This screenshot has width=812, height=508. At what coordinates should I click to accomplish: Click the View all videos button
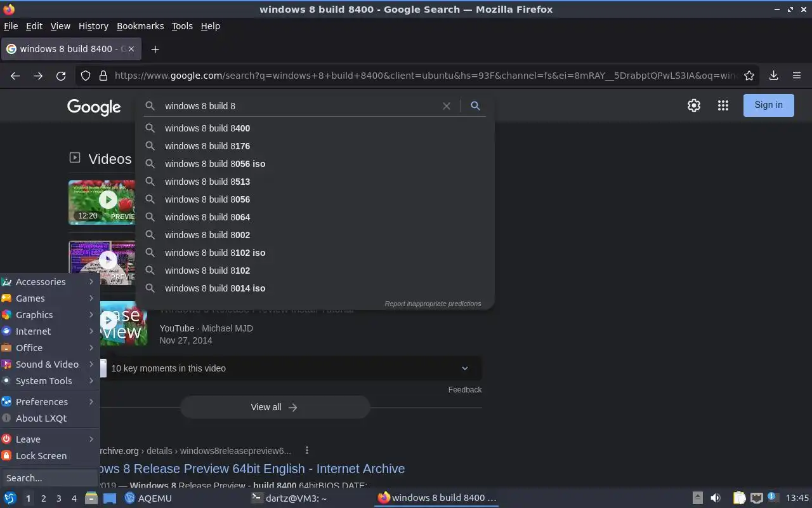coord(275,407)
